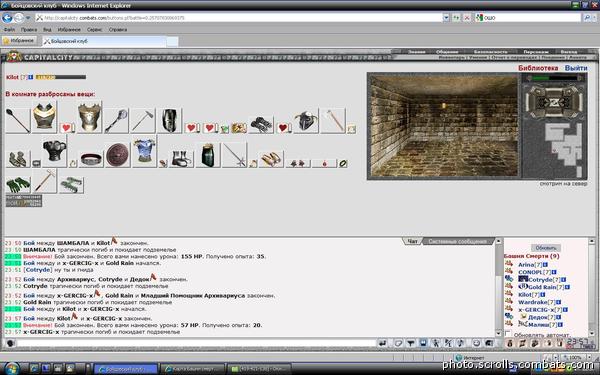Open the Библиотека link
This screenshot has width=600, height=375.
pos(538,68)
